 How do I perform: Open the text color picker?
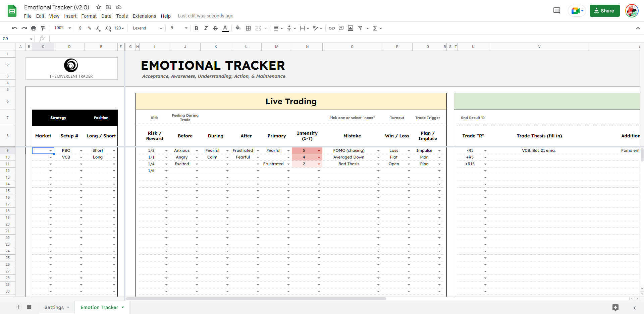pos(225,28)
